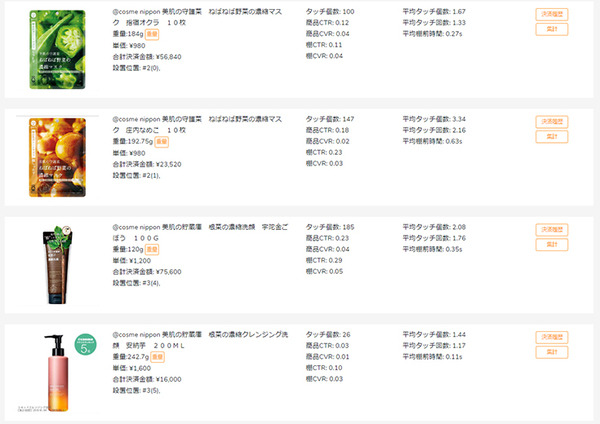600x424 pixels.
Task: Open the 庄内なめこ mask product title
Action: click(200, 124)
